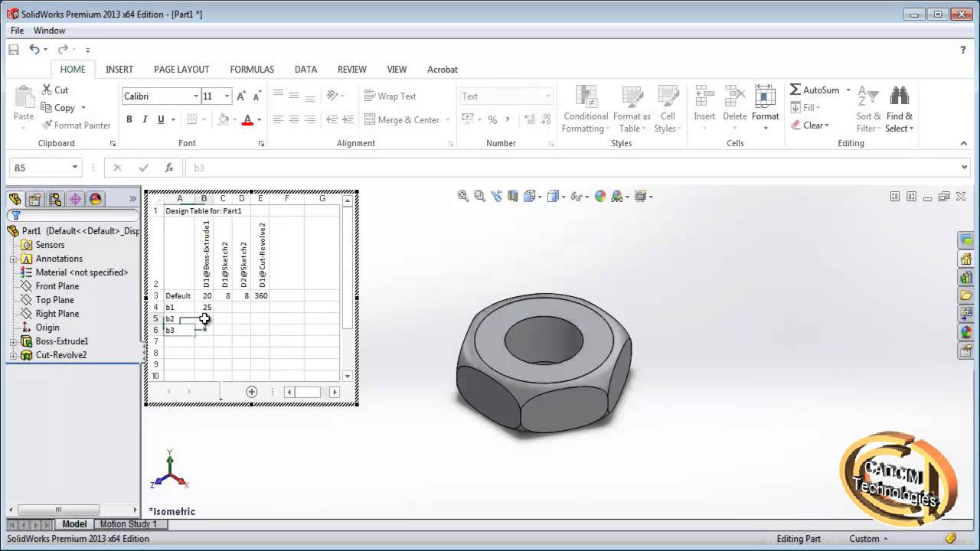Click the Save icon in quick access toolbar
The image size is (980, 551).
(13, 49)
